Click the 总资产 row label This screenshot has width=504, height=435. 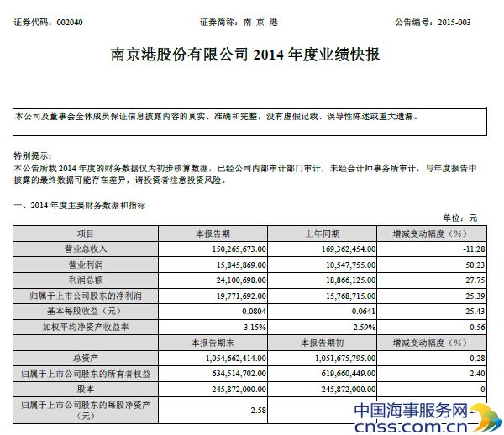pos(86,359)
